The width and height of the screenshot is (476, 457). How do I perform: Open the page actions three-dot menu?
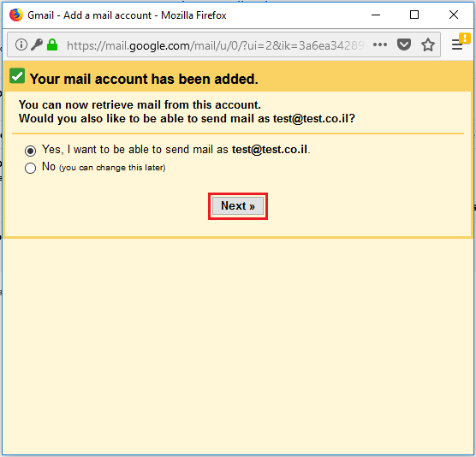380,45
